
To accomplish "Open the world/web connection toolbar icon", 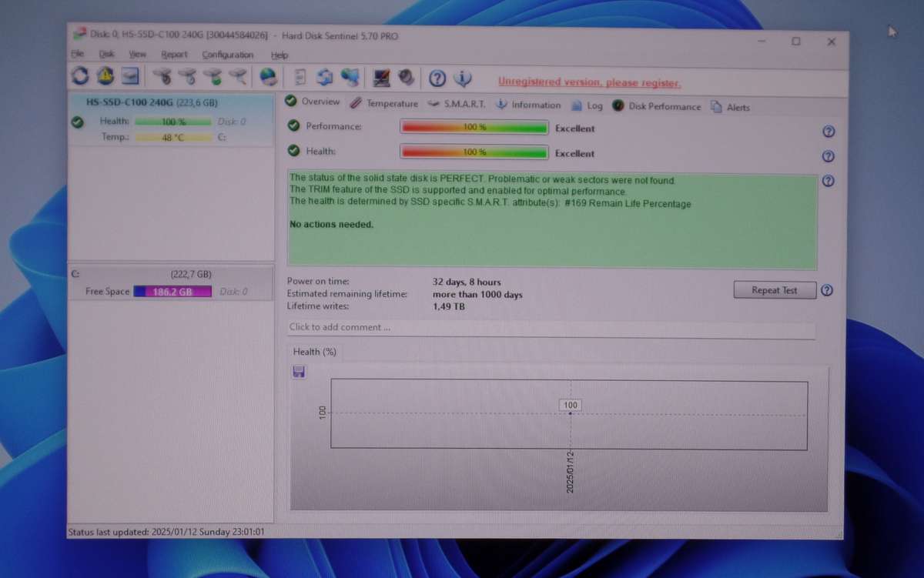I will 268,77.
